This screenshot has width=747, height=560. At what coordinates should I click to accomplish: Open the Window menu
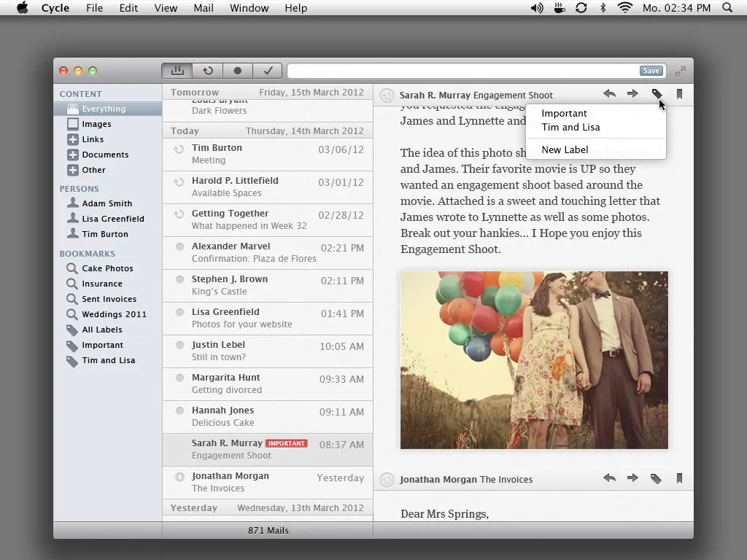(249, 8)
